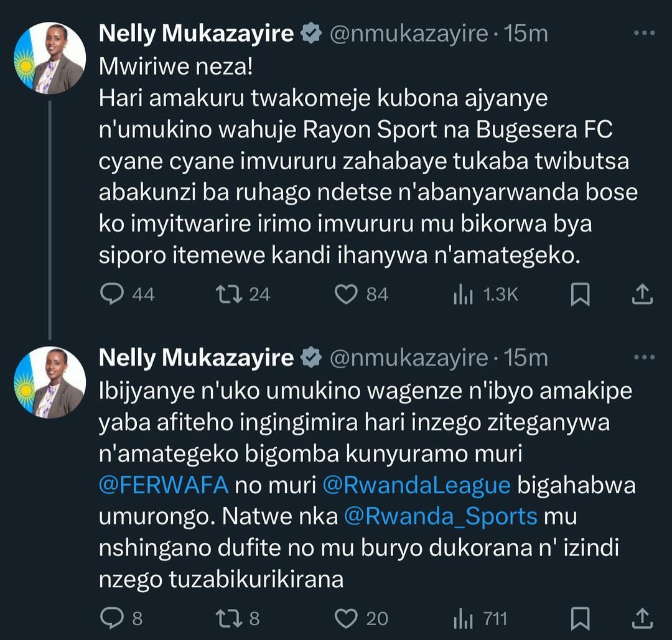
Task: Like the second tweet with 20 likes
Action: (x=346, y=618)
